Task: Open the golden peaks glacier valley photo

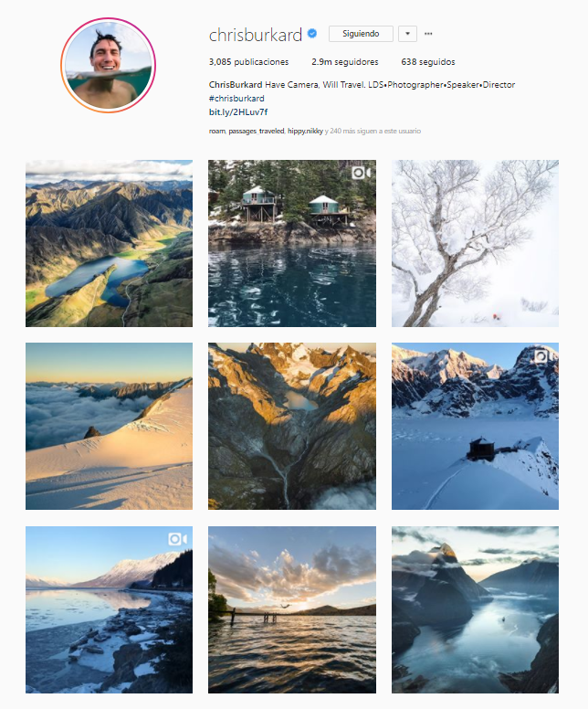Action: 292,426
